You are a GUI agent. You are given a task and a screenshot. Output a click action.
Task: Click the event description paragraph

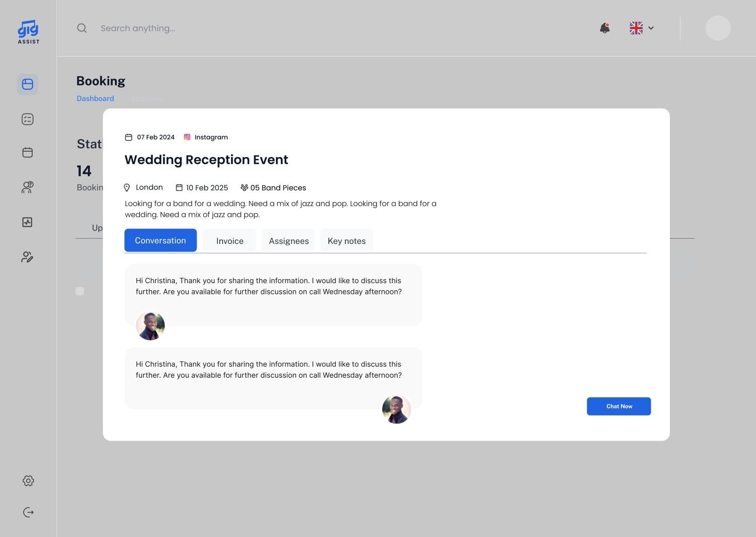click(281, 209)
